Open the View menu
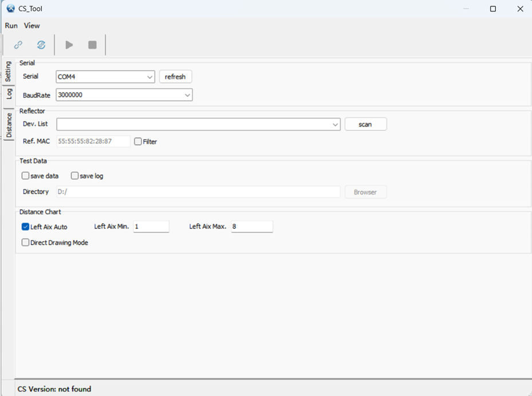This screenshot has height=396, width=532. tap(31, 26)
